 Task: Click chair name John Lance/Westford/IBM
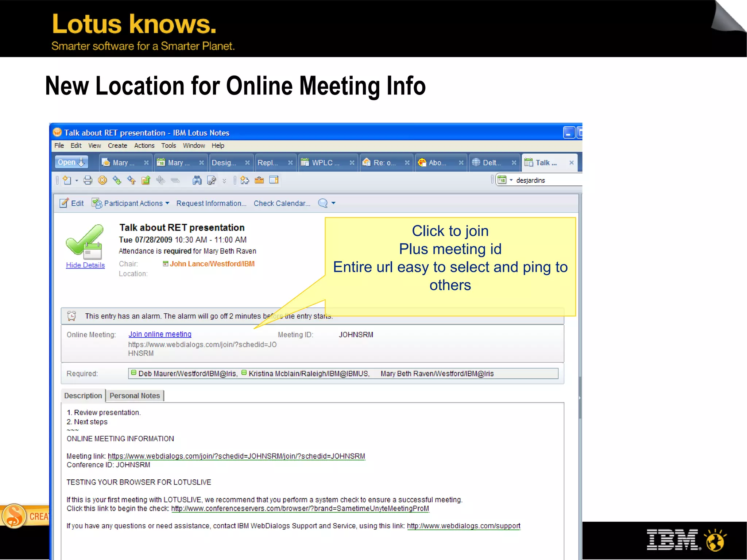tap(212, 264)
